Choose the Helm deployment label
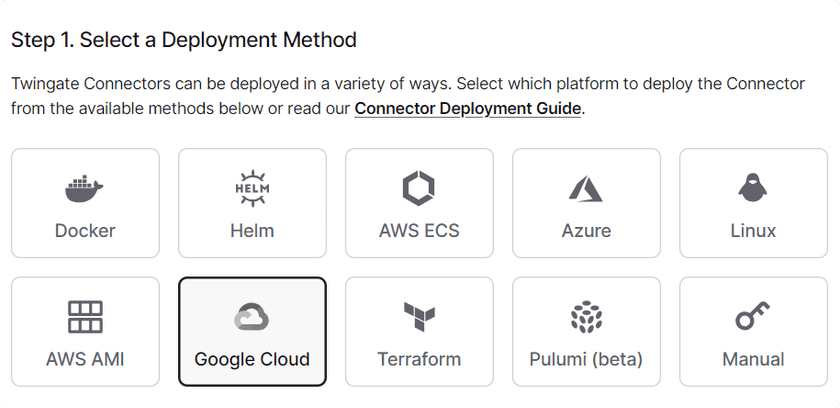This screenshot has height=408, width=840. click(x=252, y=231)
